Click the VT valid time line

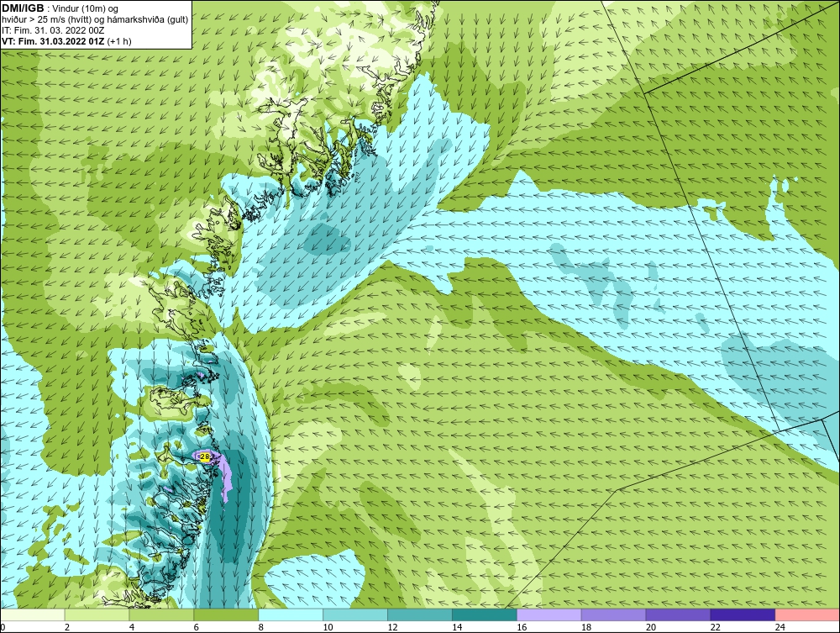(x=66, y=41)
